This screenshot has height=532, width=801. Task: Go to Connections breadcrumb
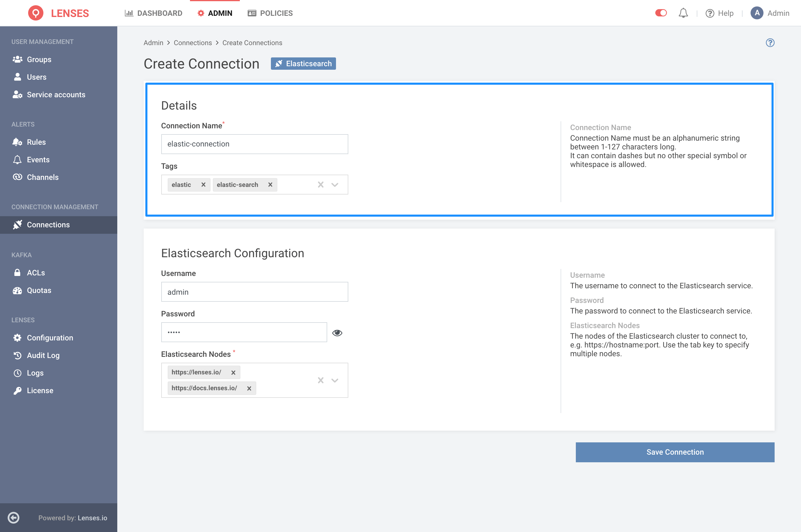(x=193, y=43)
